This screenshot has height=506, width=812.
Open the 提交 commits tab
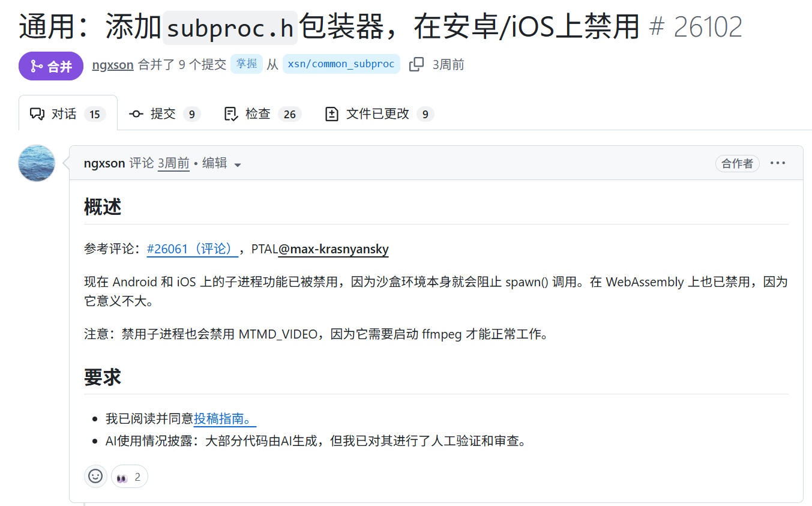164,113
